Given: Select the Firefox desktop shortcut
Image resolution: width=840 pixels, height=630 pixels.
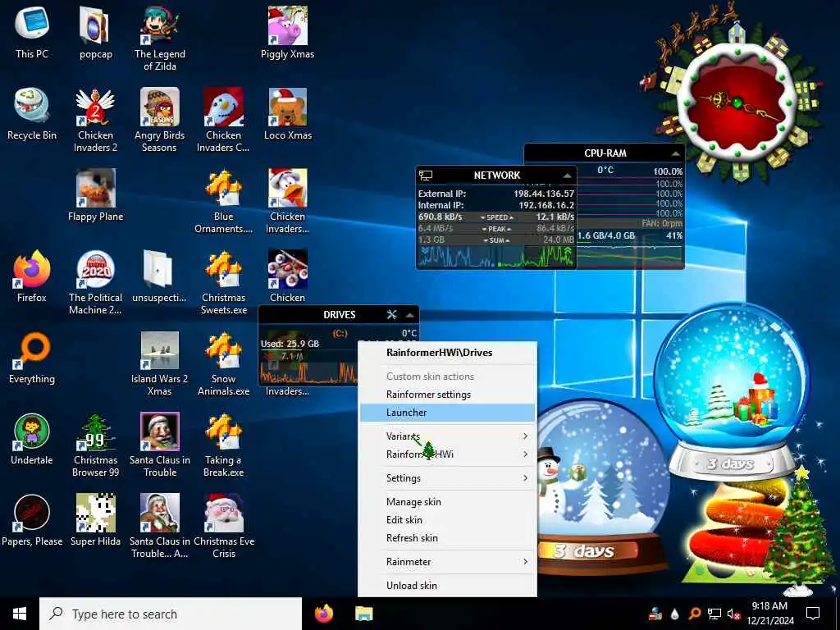Looking at the screenshot, I should pyautogui.click(x=32, y=276).
